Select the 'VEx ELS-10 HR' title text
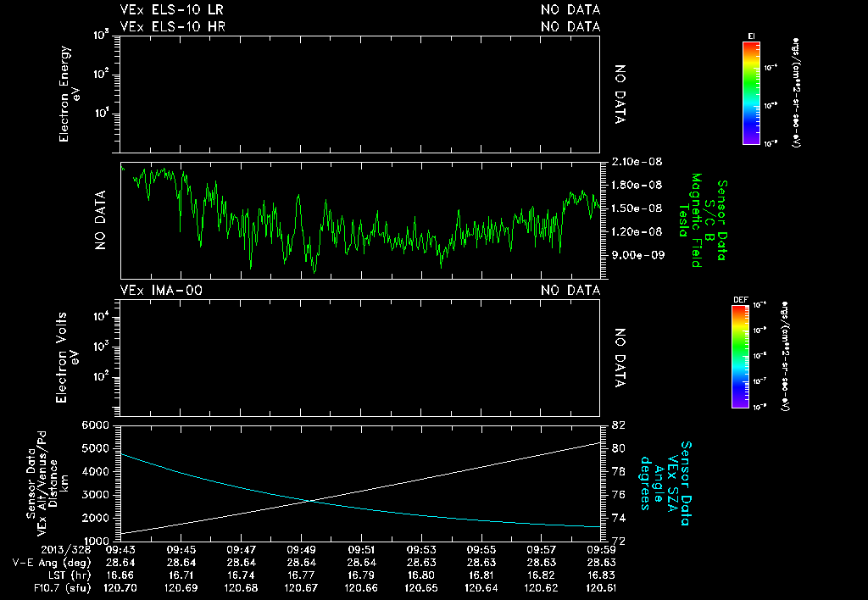868x600 pixels. 173,26
